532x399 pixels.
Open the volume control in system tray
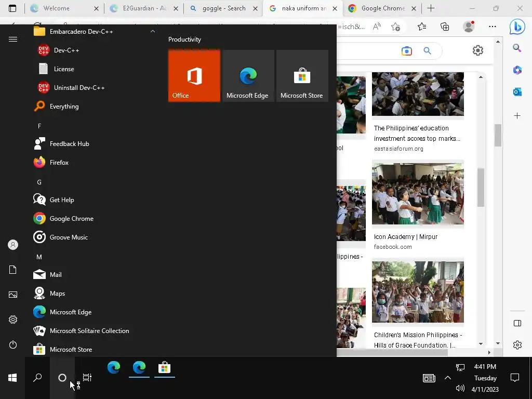point(460,389)
